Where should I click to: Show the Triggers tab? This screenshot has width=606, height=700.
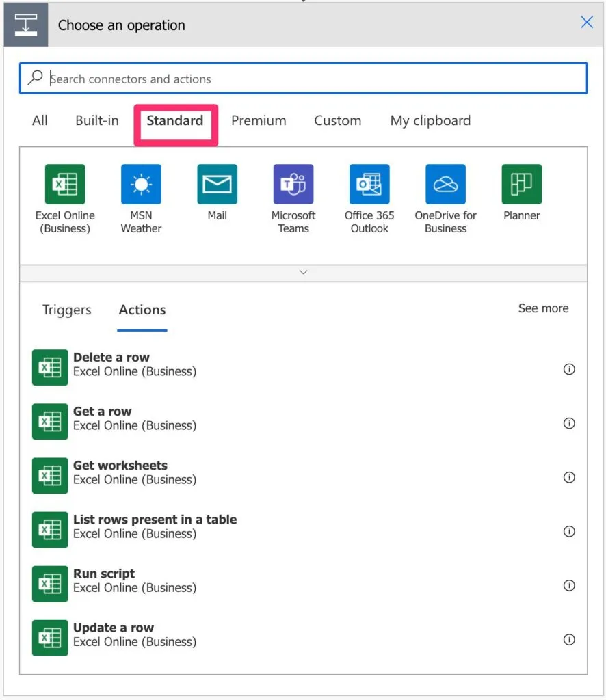[x=66, y=310]
